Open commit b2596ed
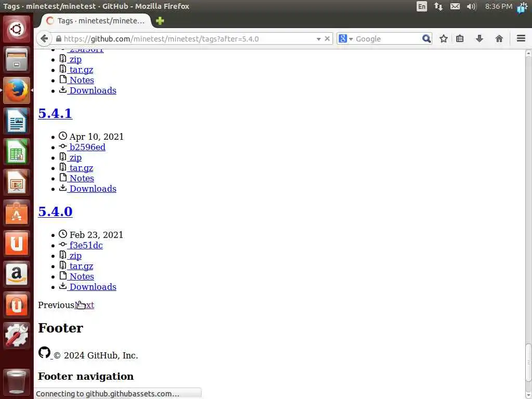Viewport: 532px width, 399px height. click(x=87, y=147)
